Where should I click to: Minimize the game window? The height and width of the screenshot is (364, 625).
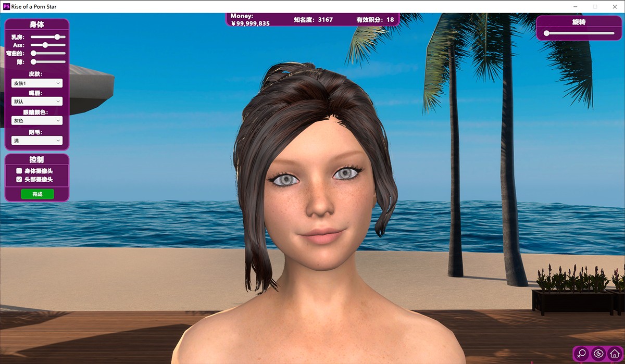[571, 6]
